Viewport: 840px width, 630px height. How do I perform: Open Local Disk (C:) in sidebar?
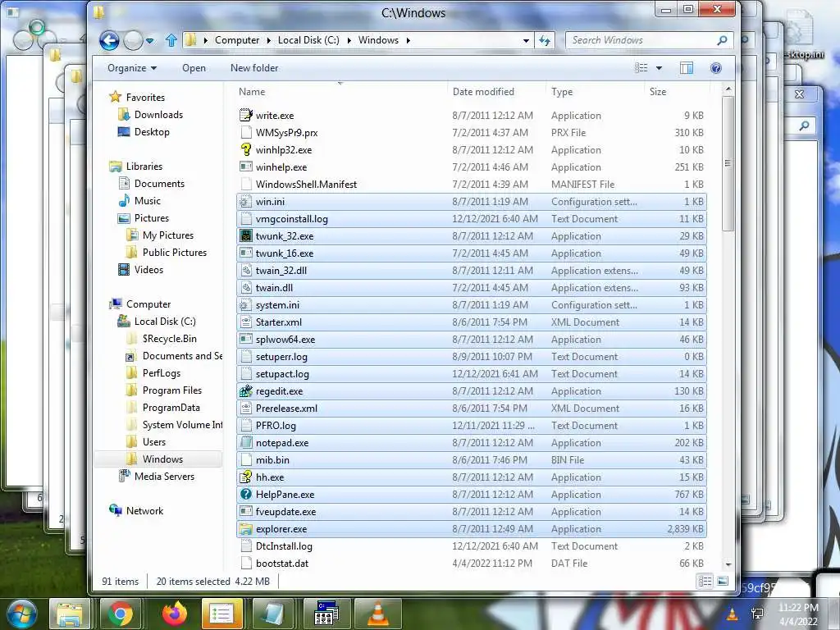coord(165,322)
